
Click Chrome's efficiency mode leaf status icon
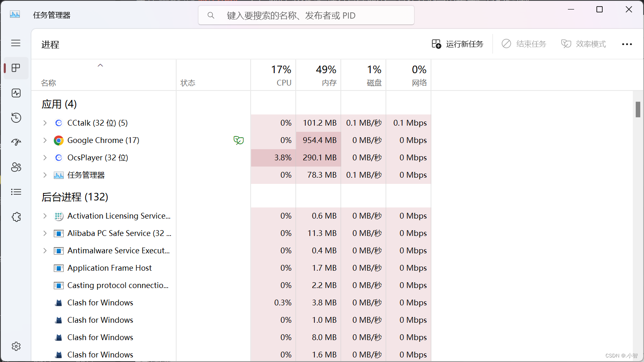(239, 141)
